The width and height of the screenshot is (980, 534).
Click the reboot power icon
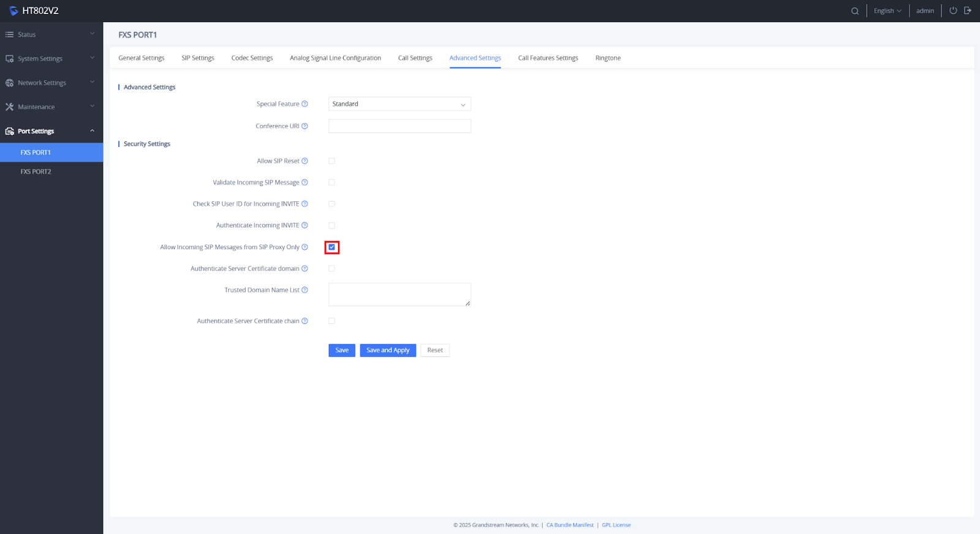pyautogui.click(x=953, y=10)
